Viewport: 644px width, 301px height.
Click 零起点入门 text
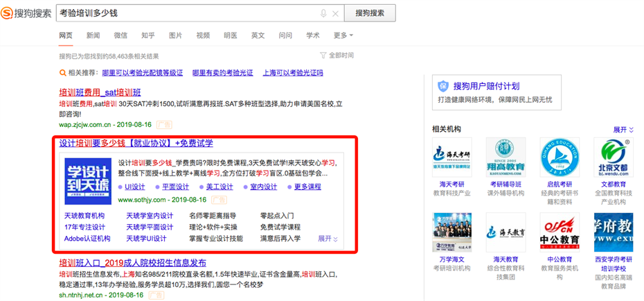point(277,216)
